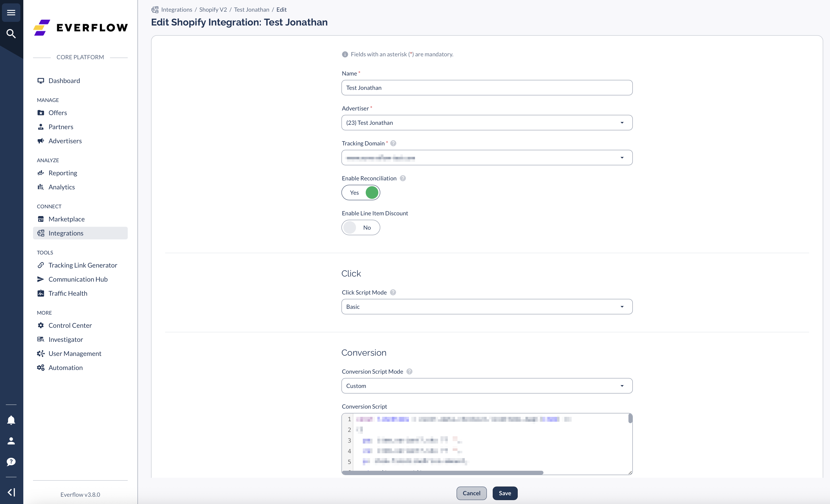Click the Control Center gear icon
The width and height of the screenshot is (830, 504).
pyautogui.click(x=41, y=325)
